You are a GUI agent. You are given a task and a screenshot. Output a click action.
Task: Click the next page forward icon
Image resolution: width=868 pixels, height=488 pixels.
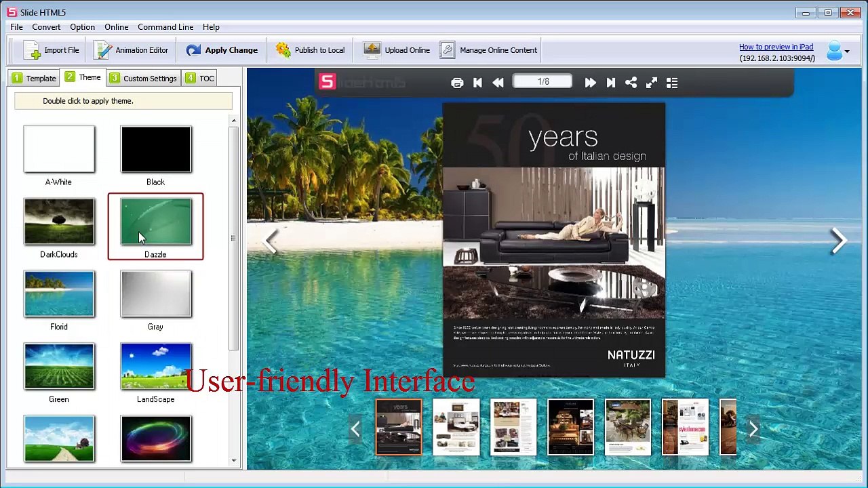[590, 83]
